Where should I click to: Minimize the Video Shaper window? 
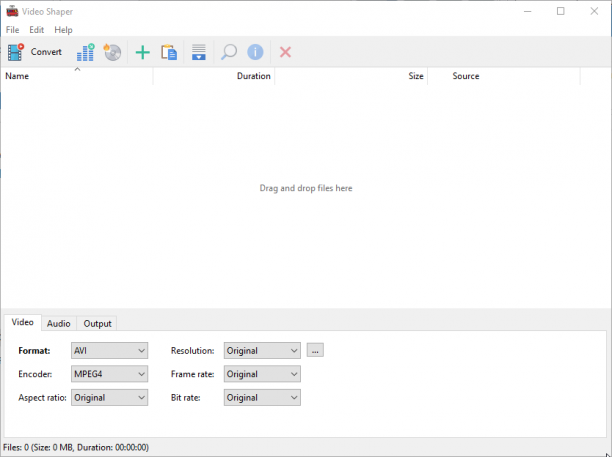click(x=527, y=11)
